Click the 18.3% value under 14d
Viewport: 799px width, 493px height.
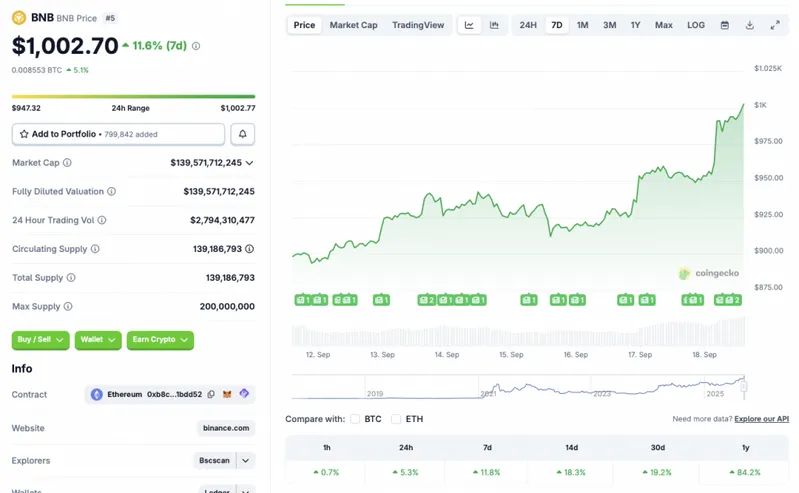click(571, 472)
